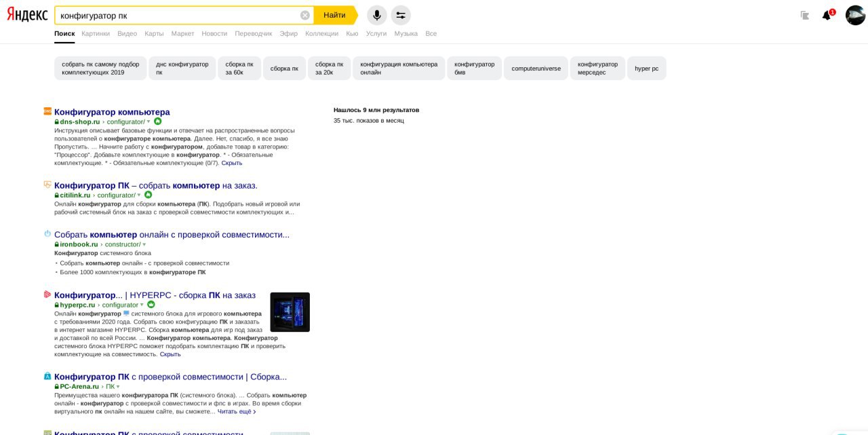
Task: Open the Музыка tab
Action: pos(406,33)
